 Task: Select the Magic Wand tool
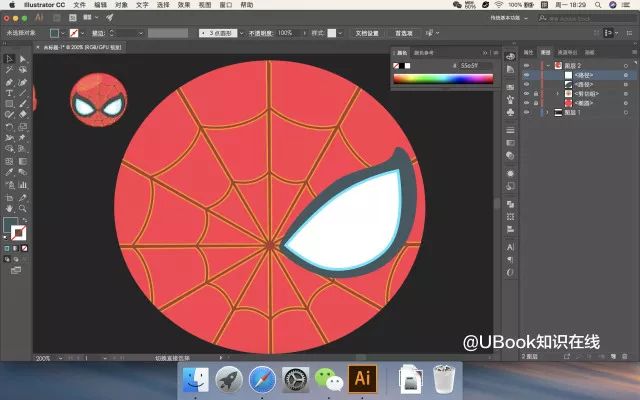pyautogui.click(x=9, y=70)
